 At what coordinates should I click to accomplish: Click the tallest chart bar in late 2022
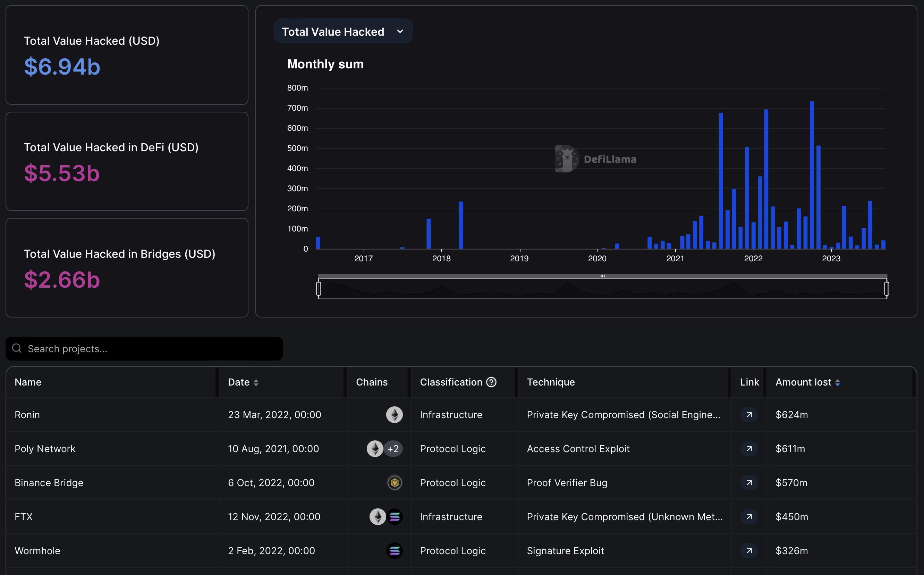(x=812, y=175)
